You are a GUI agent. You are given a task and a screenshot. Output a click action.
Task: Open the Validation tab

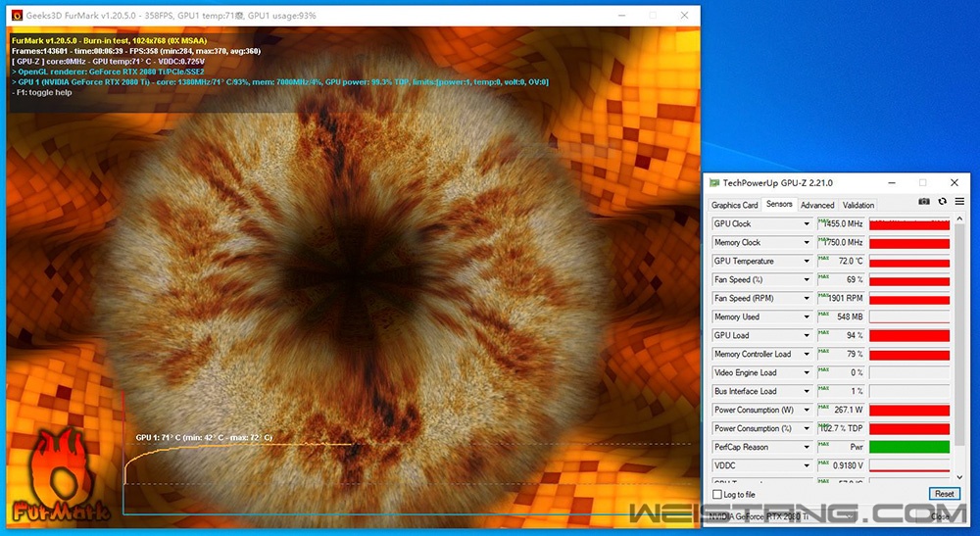pyautogui.click(x=858, y=205)
